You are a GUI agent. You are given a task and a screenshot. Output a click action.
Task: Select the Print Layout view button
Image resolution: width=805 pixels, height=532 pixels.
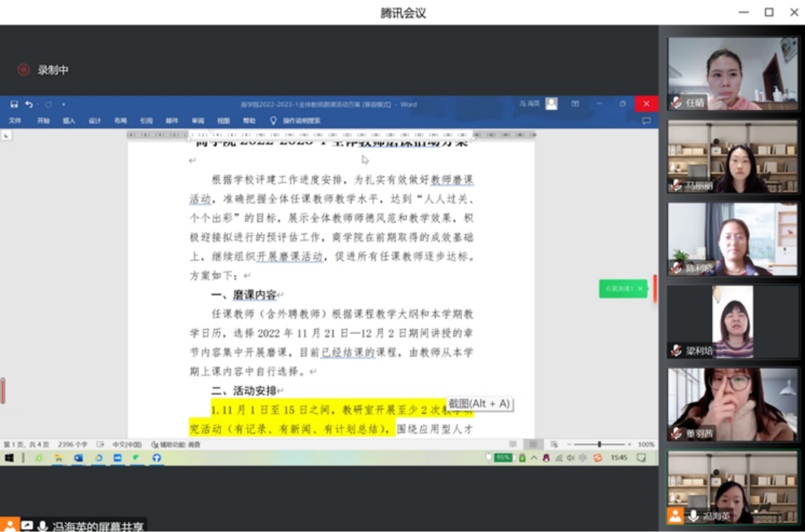(x=533, y=444)
